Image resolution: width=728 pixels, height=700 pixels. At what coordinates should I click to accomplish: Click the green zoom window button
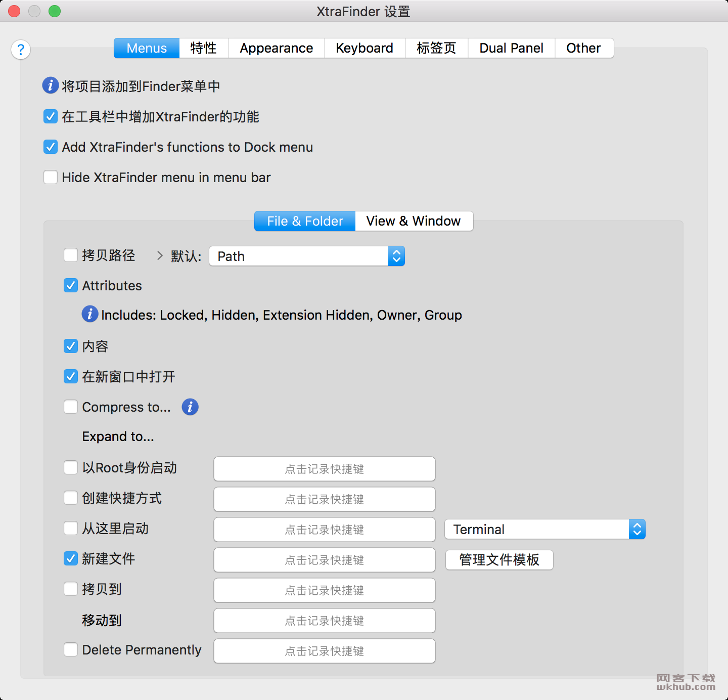[x=55, y=11]
